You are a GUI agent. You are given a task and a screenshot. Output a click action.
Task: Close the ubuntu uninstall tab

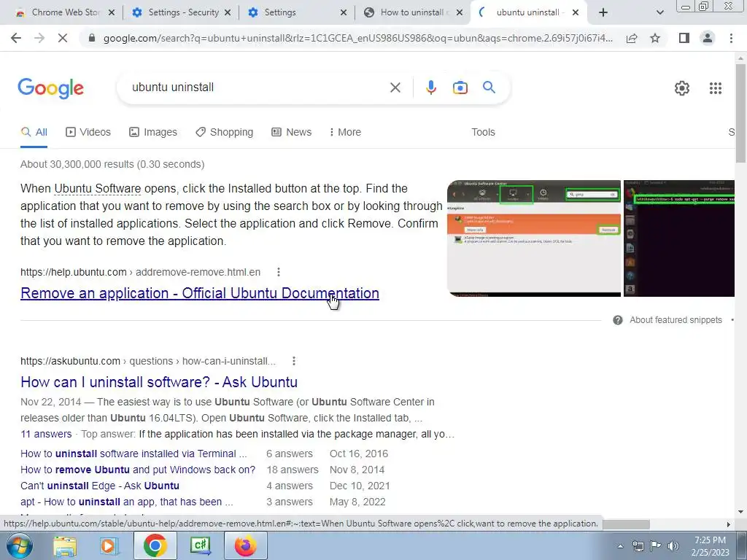pyautogui.click(x=576, y=12)
